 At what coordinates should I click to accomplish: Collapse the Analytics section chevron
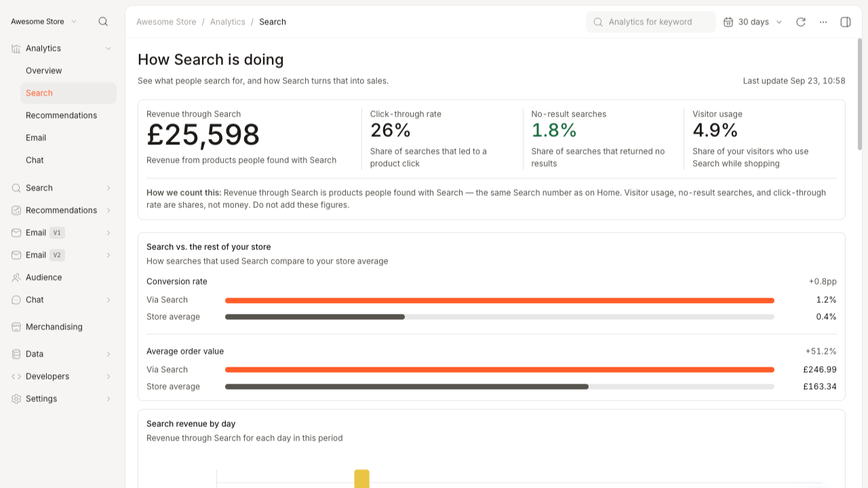(x=108, y=48)
